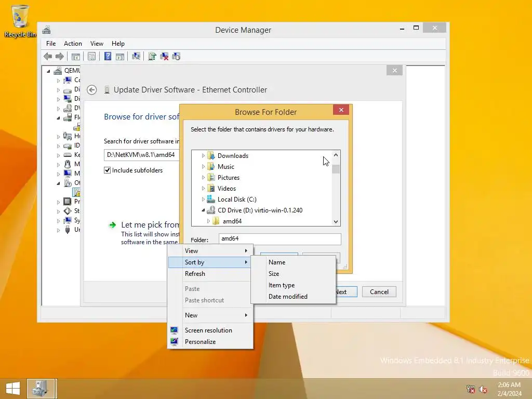Expand the Music folder node
532x399 pixels.
click(203, 167)
